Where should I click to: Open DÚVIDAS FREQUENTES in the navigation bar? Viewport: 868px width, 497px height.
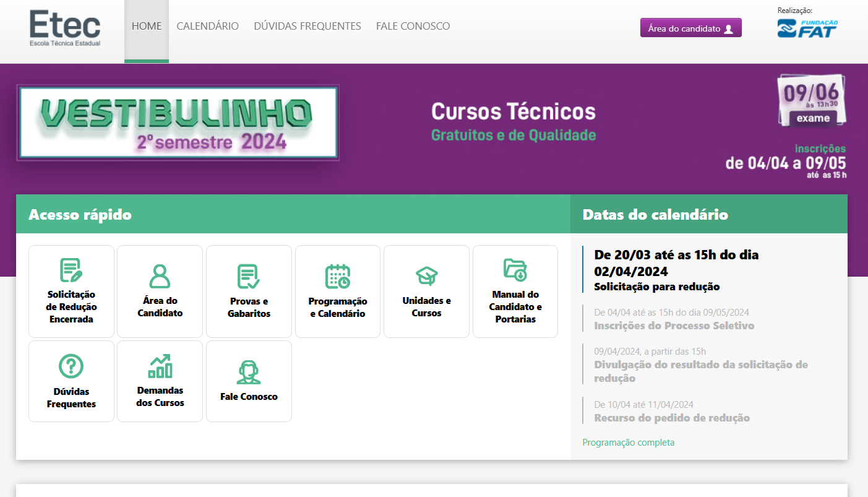307,27
